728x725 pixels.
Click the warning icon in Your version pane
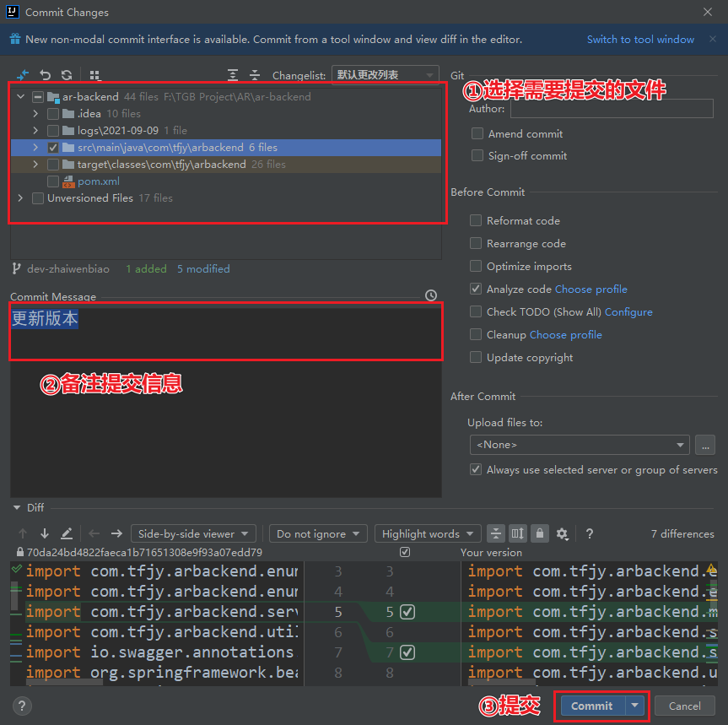pyautogui.click(x=711, y=569)
